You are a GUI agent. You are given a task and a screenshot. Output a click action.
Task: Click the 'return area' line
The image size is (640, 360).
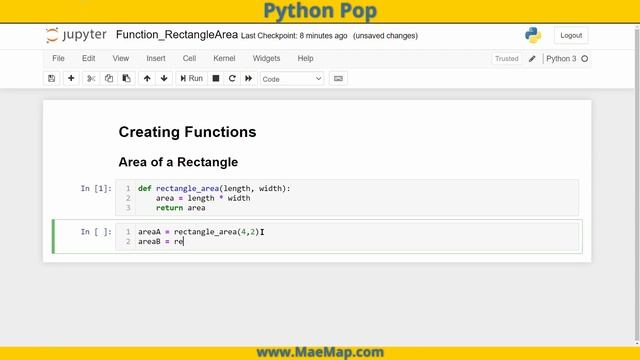[x=180, y=208]
